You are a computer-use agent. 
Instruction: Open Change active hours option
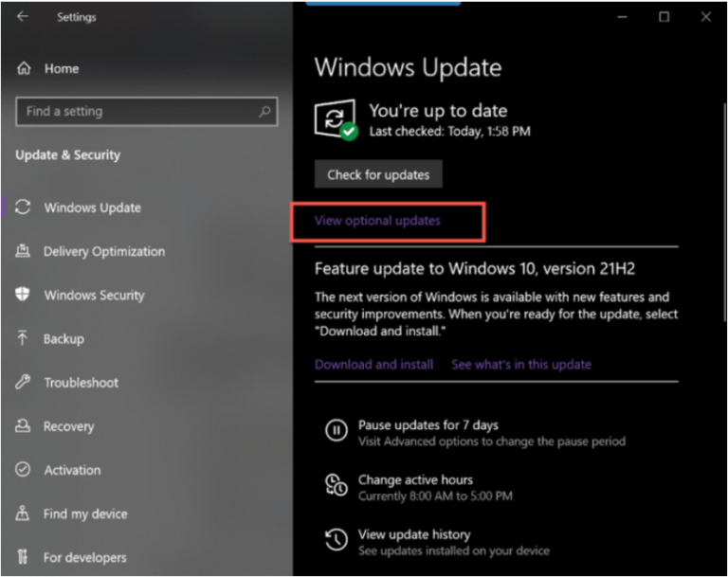415,479
